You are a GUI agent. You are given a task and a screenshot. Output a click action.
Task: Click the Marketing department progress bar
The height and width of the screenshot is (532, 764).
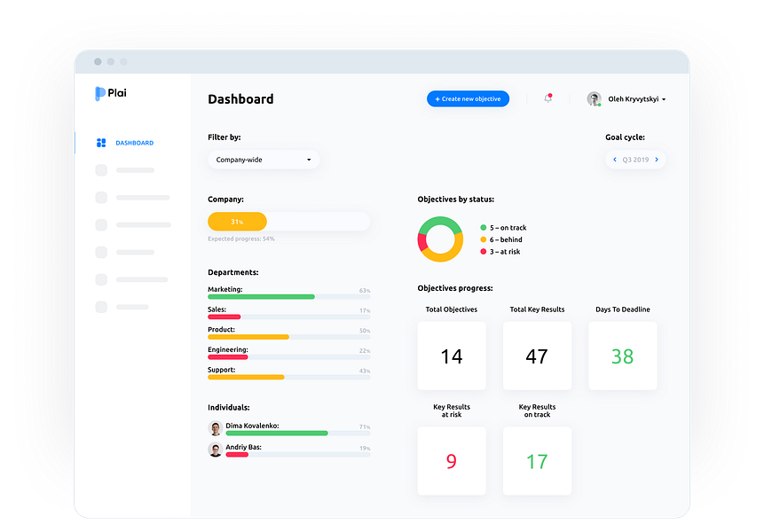point(289,296)
